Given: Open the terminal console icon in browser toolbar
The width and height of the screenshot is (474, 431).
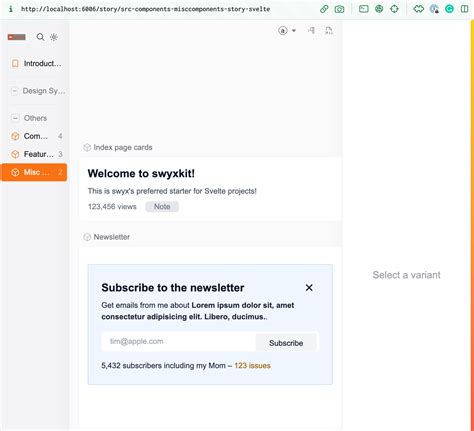Looking at the screenshot, I should click(364, 9).
